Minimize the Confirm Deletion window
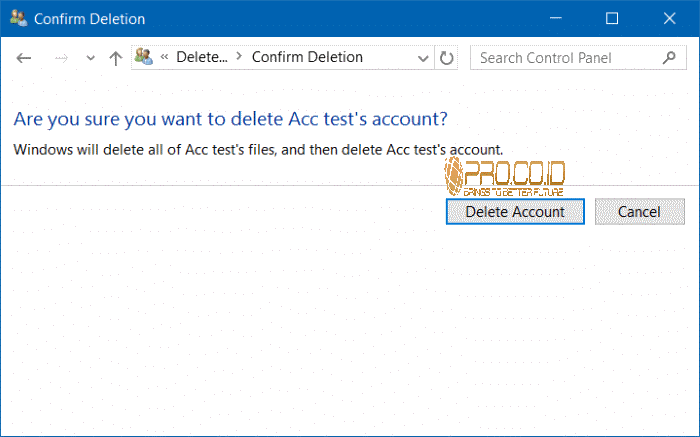700x437 pixels. pyautogui.click(x=556, y=18)
